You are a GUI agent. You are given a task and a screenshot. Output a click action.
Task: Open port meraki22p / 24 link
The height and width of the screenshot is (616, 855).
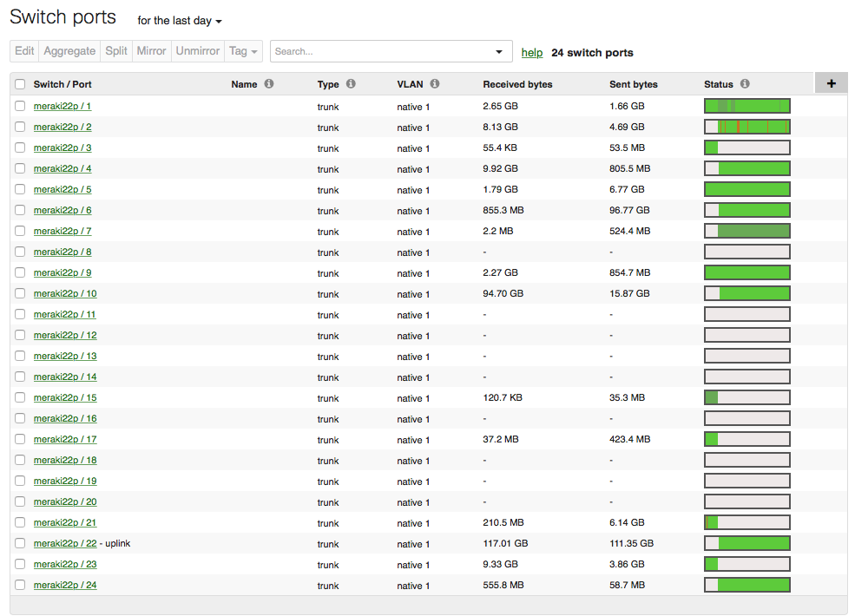(x=65, y=585)
